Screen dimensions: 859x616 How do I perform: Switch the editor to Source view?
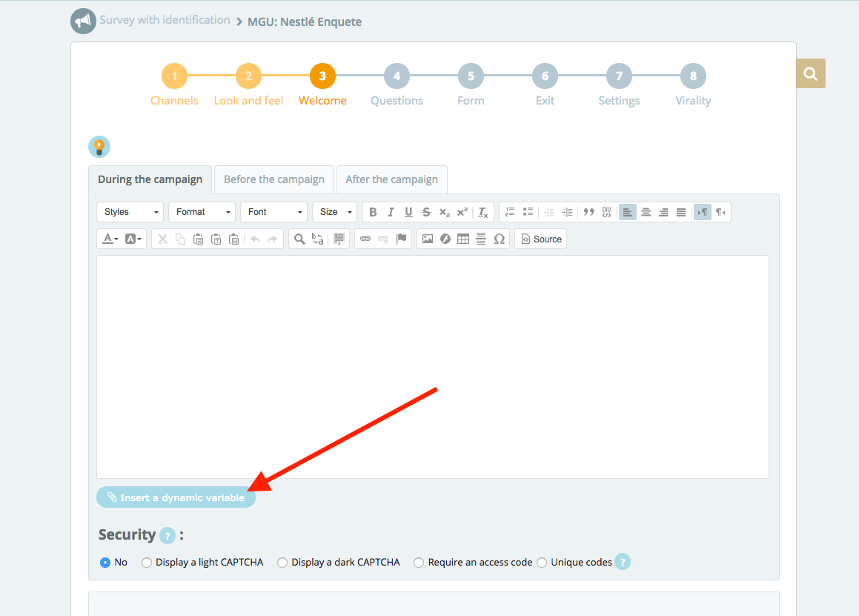click(540, 239)
